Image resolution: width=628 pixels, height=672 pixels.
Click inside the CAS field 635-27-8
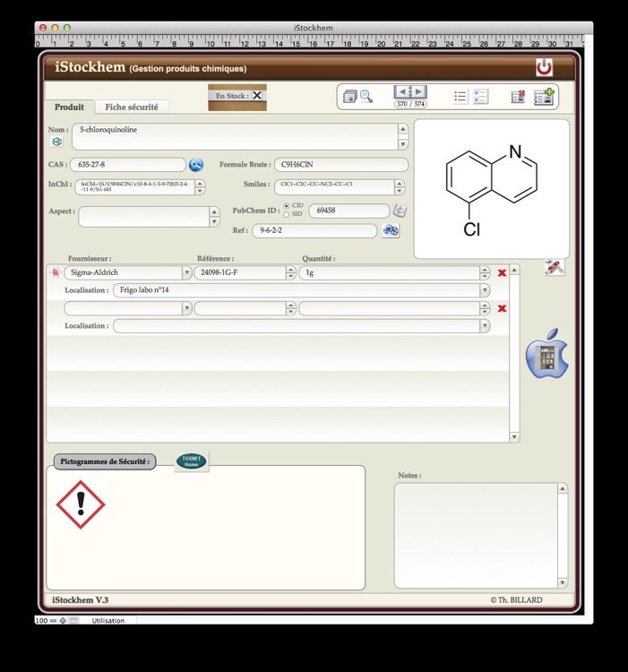click(x=127, y=165)
